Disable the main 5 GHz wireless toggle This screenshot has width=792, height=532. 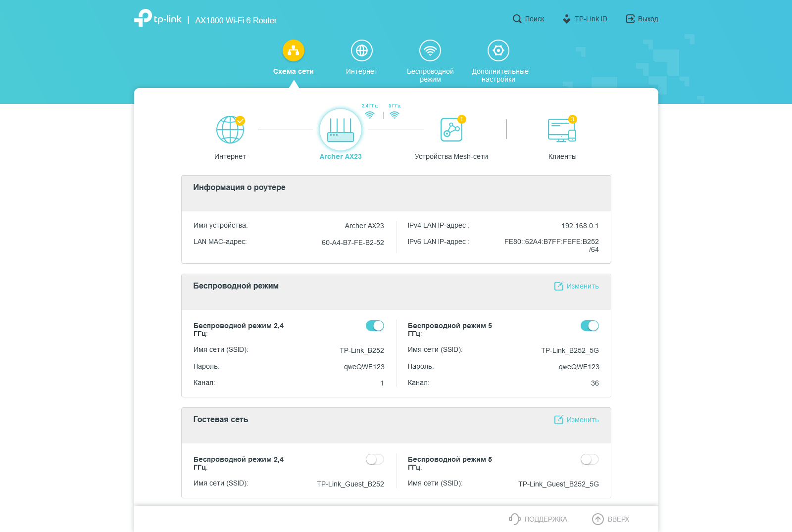coord(590,326)
